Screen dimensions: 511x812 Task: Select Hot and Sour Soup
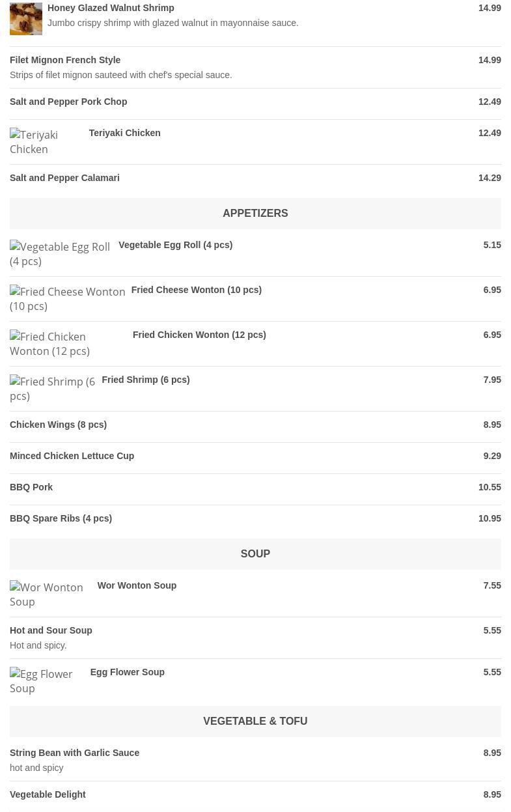[51, 630]
